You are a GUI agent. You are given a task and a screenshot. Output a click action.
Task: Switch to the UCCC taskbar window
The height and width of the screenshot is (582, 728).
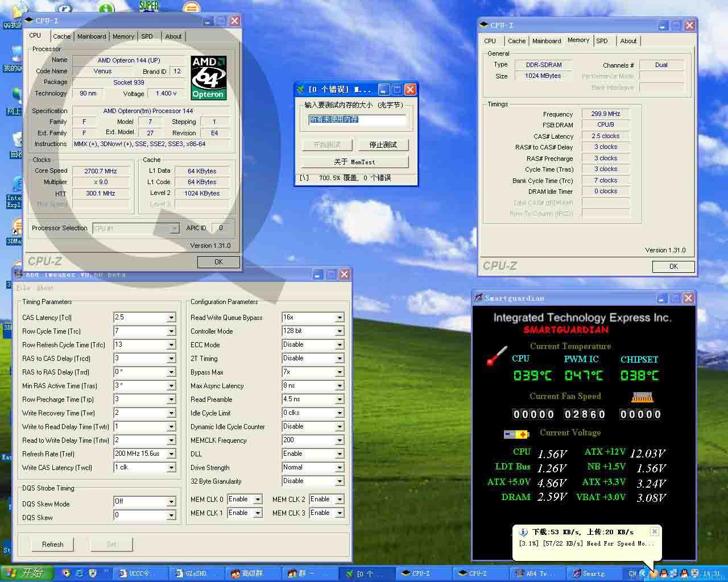coord(140,573)
